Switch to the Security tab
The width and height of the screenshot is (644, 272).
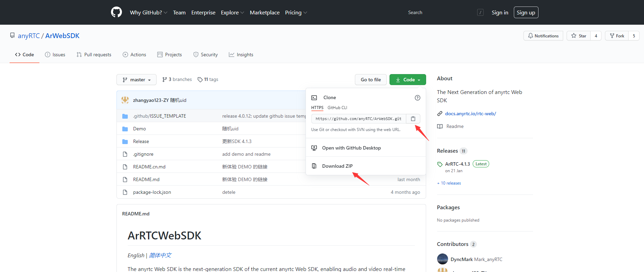[x=206, y=55]
